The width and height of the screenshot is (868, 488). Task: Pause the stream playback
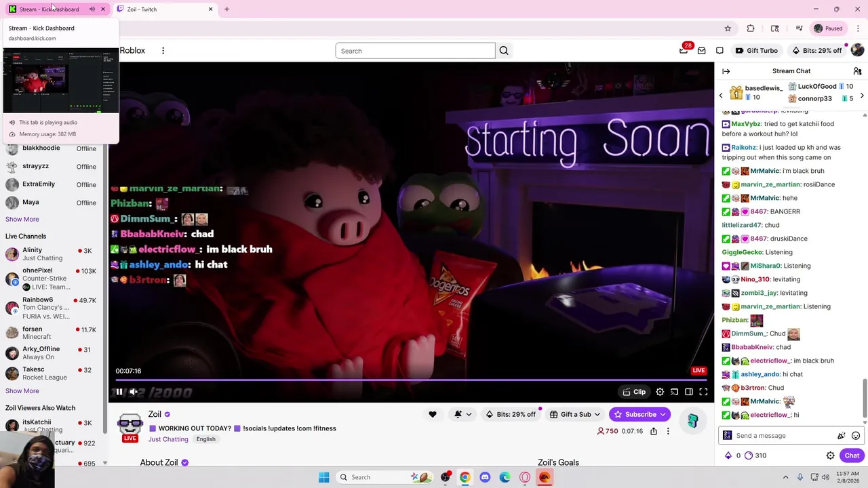119,392
